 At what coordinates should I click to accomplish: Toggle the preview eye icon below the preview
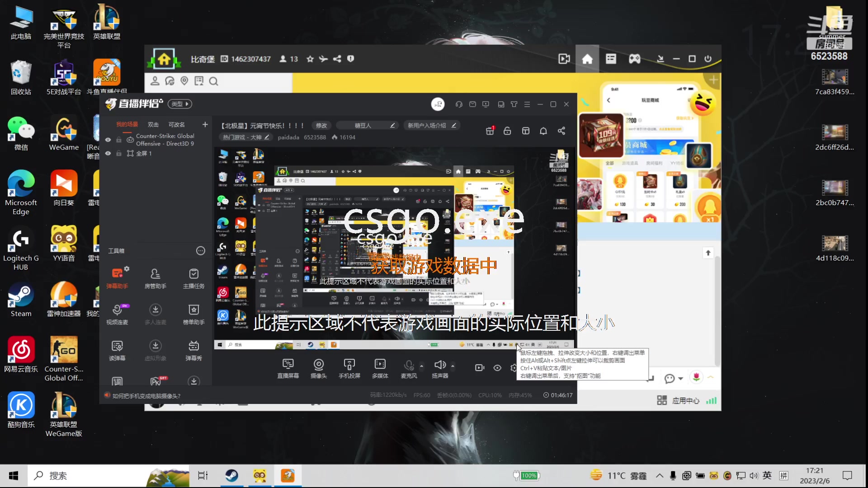tap(497, 368)
